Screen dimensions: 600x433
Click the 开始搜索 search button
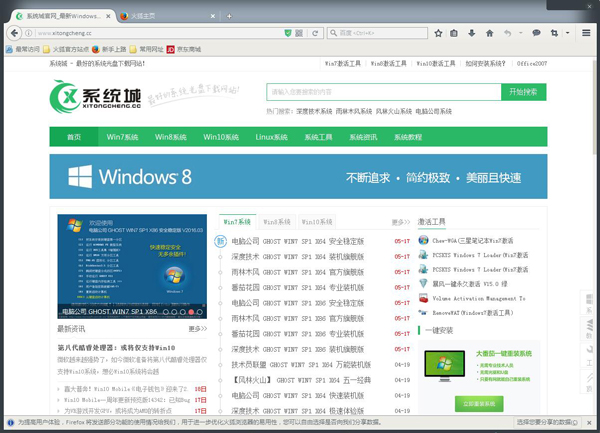(523, 92)
